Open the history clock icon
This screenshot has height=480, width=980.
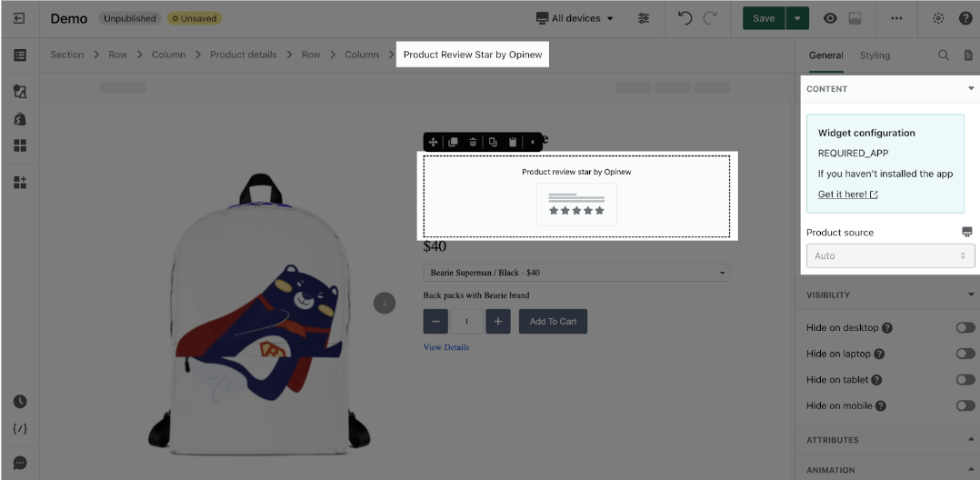pos(20,401)
